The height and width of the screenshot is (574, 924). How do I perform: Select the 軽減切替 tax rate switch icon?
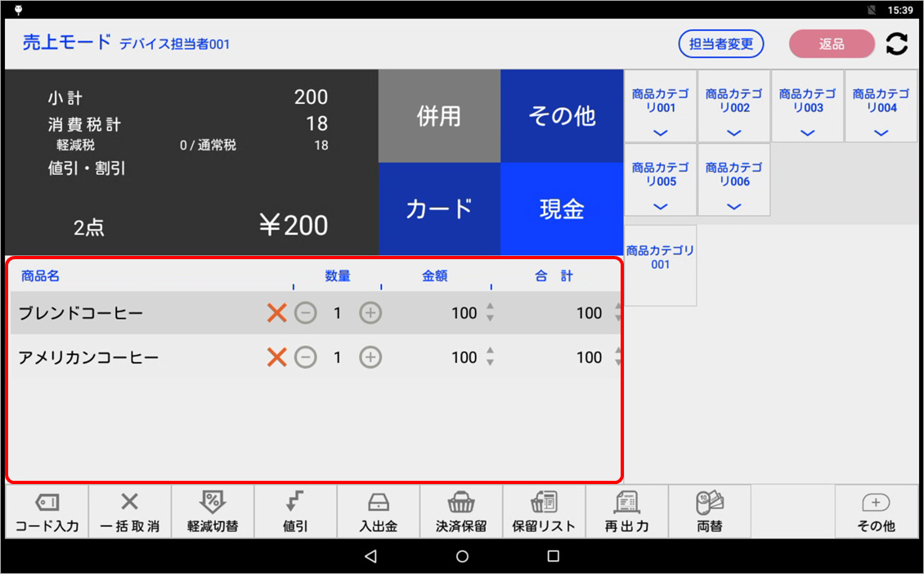tap(212, 511)
